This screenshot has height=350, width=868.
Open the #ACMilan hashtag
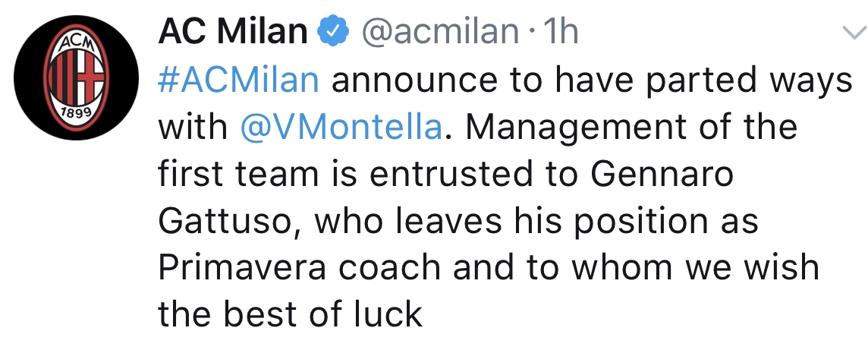click(x=238, y=80)
